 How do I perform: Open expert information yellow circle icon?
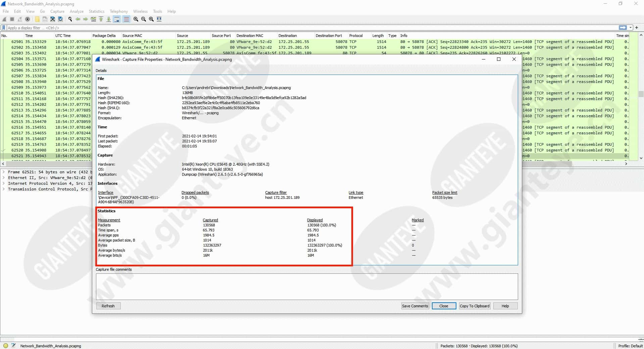pyautogui.click(x=5, y=345)
